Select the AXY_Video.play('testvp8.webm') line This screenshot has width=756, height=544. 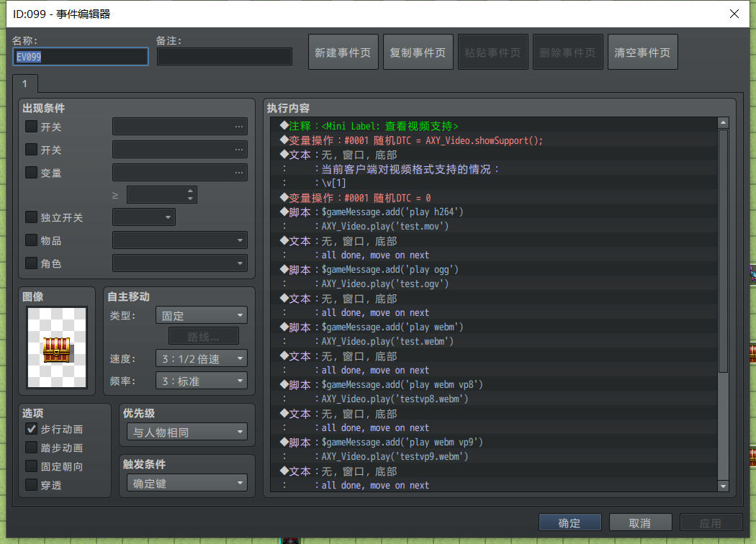(494, 399)
